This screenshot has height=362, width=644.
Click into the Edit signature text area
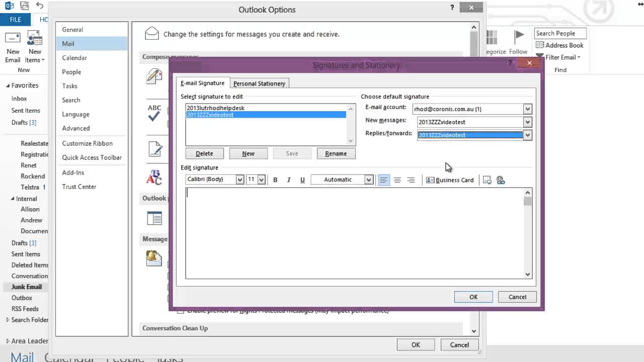click(x=355, y=233)
